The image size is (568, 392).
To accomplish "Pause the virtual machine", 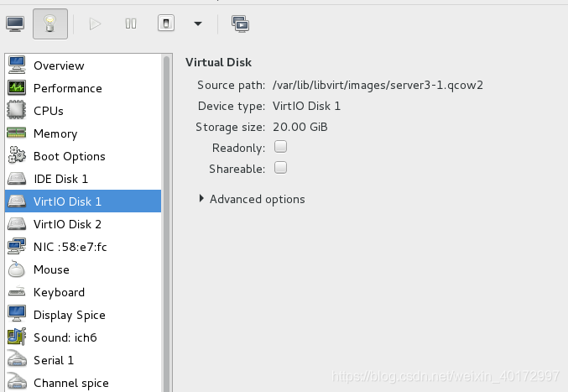I will click(131, 24).
